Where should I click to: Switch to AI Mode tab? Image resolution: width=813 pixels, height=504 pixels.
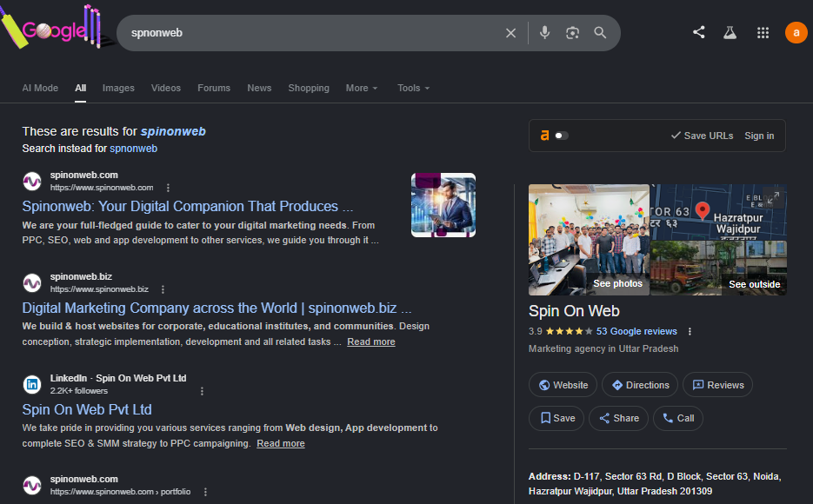(40, 88)
